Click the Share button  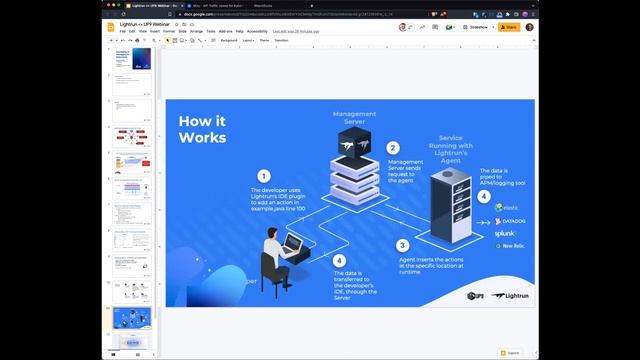pos(509,27)
